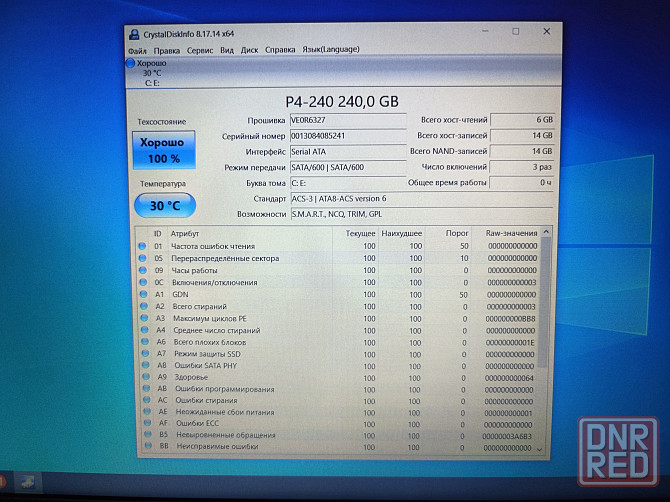Click status dot for B5 Невыровненные обращения

pos(148,434)
